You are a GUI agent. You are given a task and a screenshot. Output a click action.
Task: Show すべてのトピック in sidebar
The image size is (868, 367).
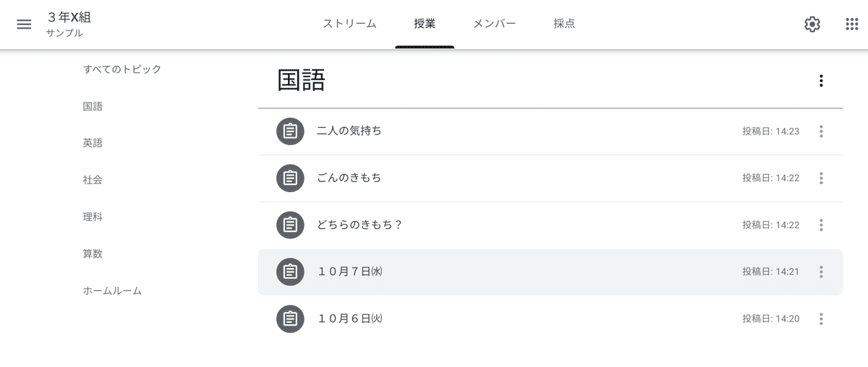(x=122, y=69)
